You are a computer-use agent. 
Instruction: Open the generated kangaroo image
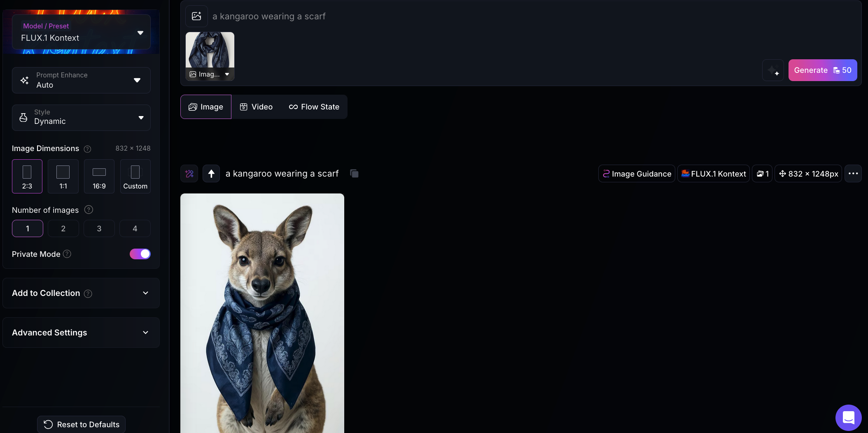pos(262,313)
